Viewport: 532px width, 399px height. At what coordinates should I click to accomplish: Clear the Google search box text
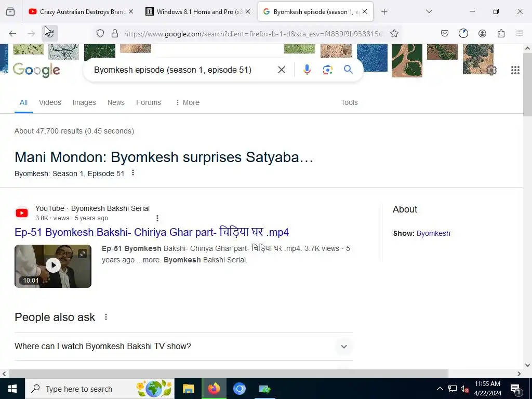pyautogui.click(x=281, y=70)
